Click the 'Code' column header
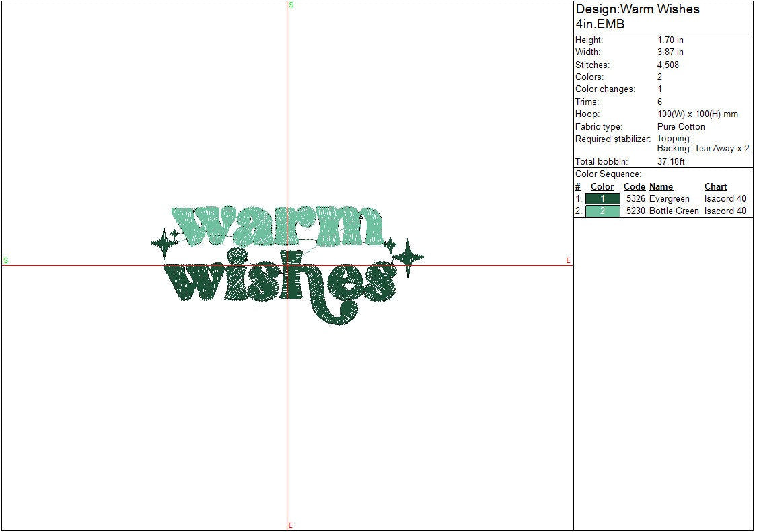The image size is (757, 532). [x=634, y=187]
